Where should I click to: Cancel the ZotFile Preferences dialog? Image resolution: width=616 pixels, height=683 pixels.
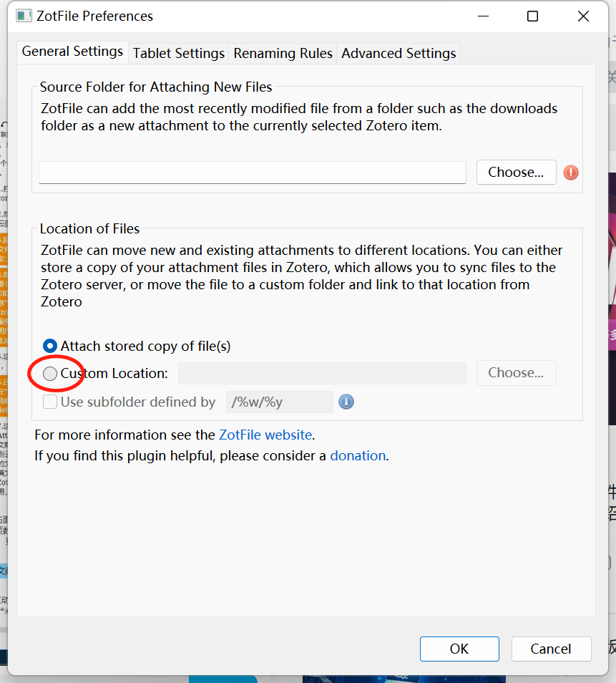coord(551,649)
